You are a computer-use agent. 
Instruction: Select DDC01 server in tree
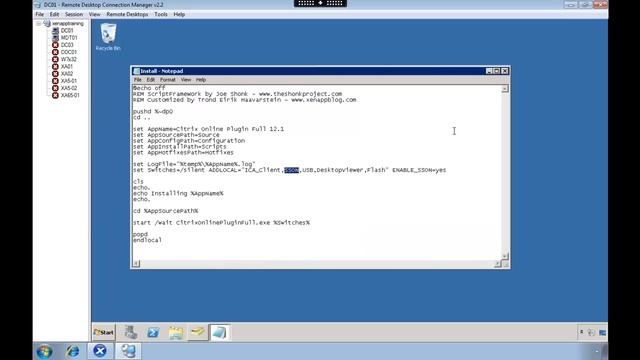[x=69, y=52]
